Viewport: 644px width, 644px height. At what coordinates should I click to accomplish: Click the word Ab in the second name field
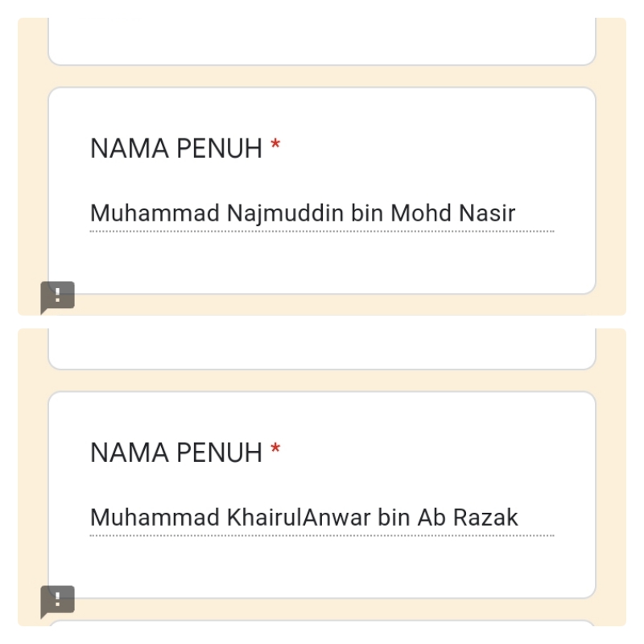(x=431, y=518)
